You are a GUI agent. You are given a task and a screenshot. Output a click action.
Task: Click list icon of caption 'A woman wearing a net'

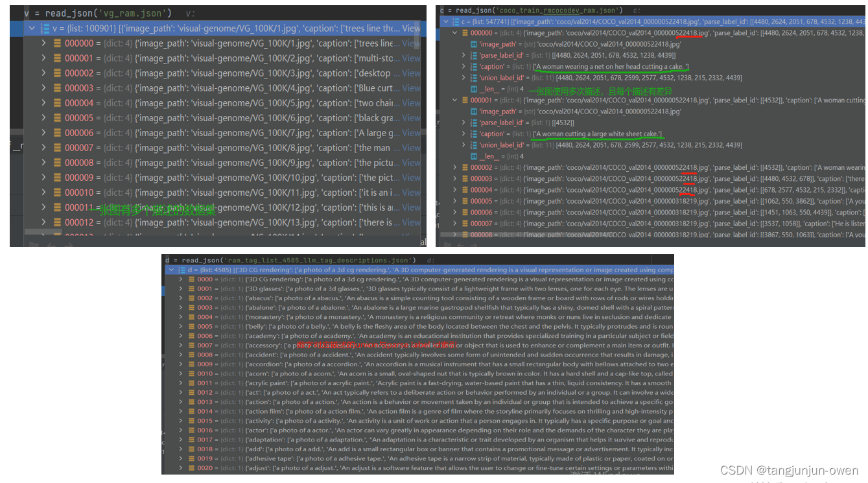(x=474, y=67)
